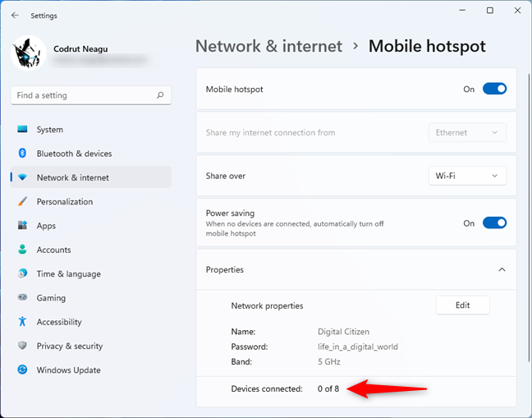Click the Find a setting search box
This screenshot has height=418, width=532.
tap(90, 95)
